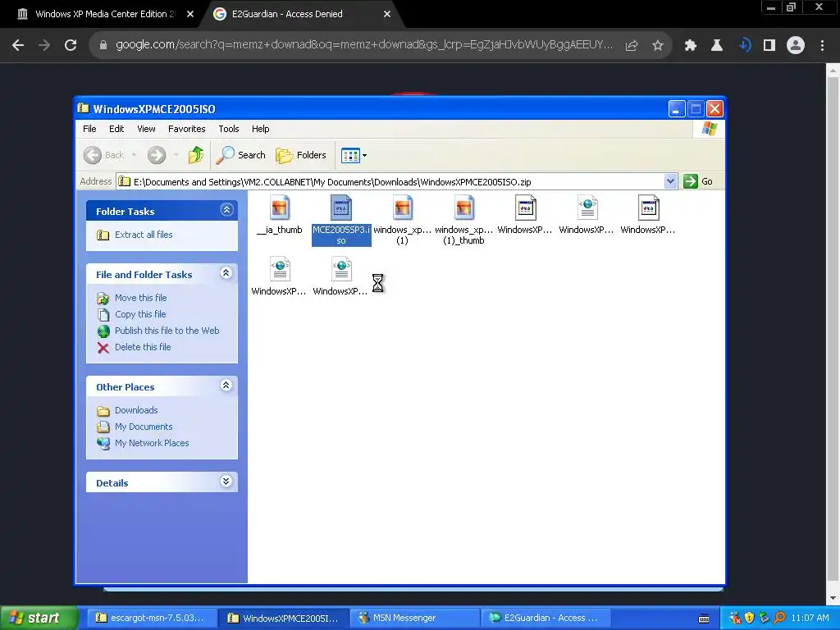Select the windows_xp... (1)_thumb file
840x630 pixels.
(464, 220)
